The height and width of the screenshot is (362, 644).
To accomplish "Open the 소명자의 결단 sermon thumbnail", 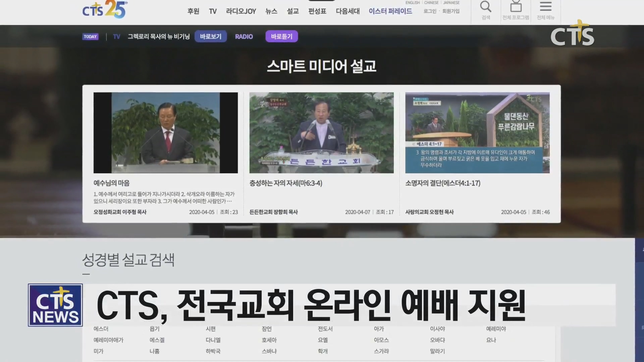I will pos(477,133).
